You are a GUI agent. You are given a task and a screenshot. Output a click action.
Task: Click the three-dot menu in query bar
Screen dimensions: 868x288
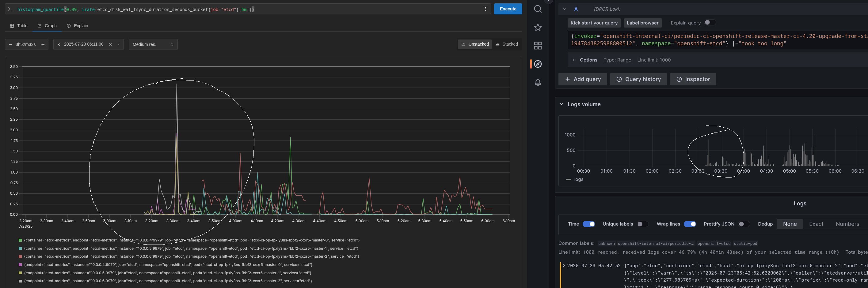(485, 9)
